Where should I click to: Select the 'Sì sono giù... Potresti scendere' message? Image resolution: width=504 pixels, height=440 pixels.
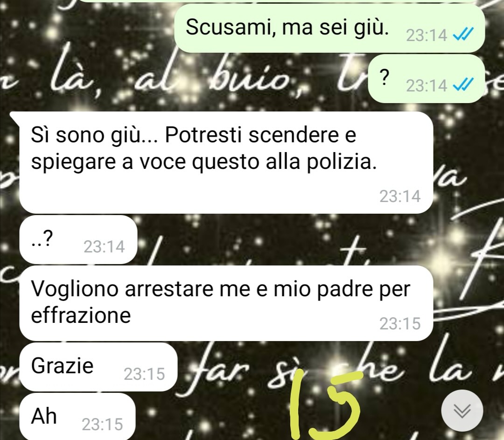click(x=226, y=163)
